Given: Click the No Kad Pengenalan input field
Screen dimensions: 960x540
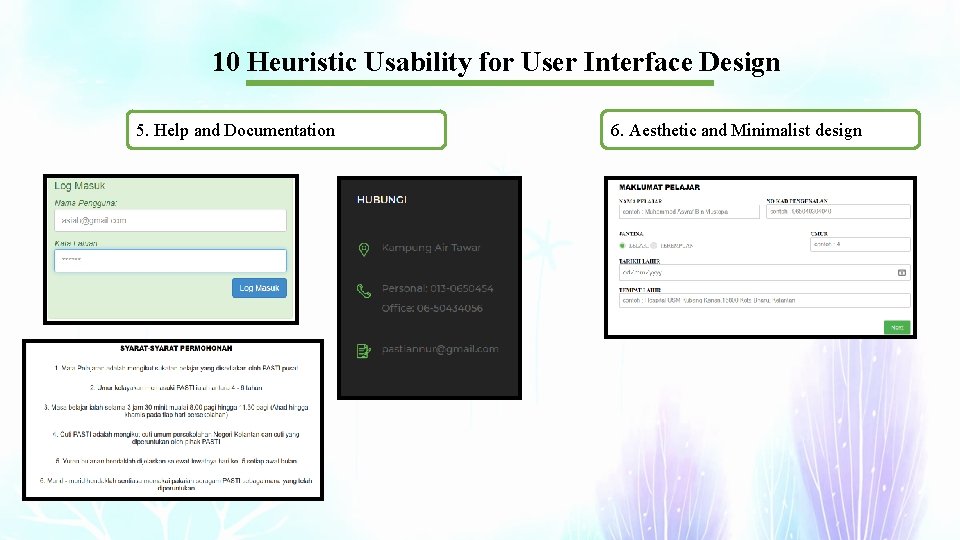Looking at the screenshot, I should tap(838, 211).
